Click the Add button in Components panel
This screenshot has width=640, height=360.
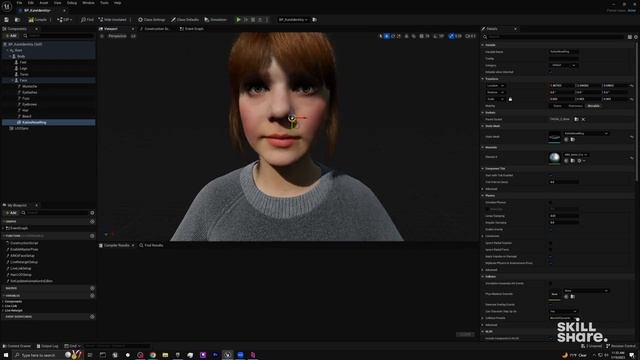(11, 36)
